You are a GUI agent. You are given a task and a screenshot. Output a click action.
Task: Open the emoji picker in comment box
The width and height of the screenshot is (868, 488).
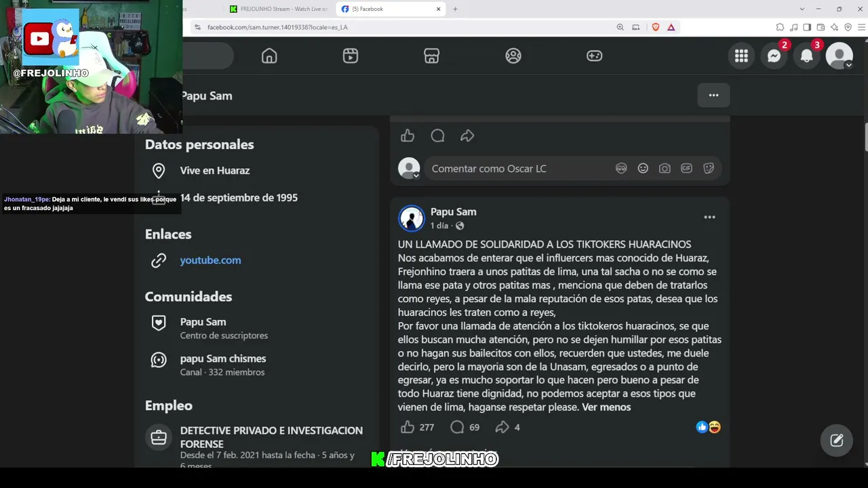pyautogui.click(x=643, y=169)
